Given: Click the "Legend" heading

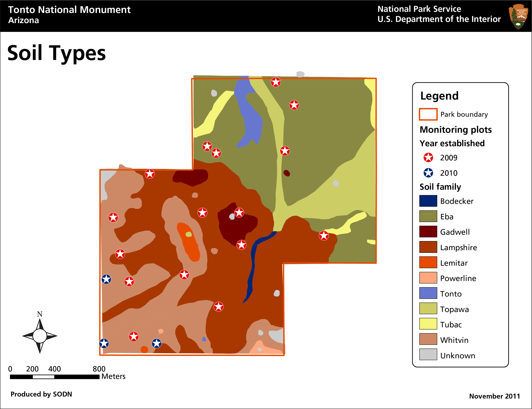Looking at the screenshot, I should [439, 96].
